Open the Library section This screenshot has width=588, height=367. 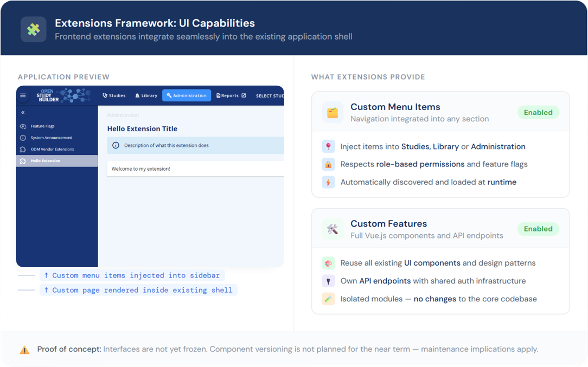[146, 95]
